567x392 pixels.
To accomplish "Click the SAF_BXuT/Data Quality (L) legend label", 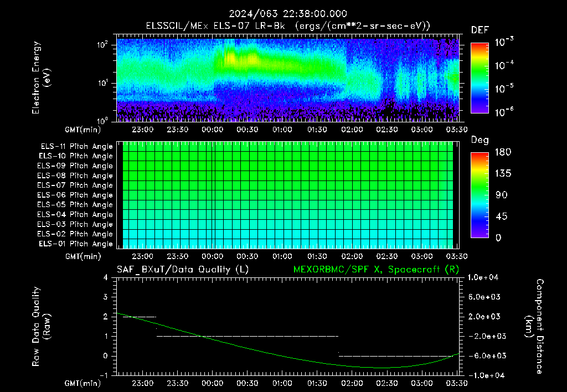I will (183, 270).
